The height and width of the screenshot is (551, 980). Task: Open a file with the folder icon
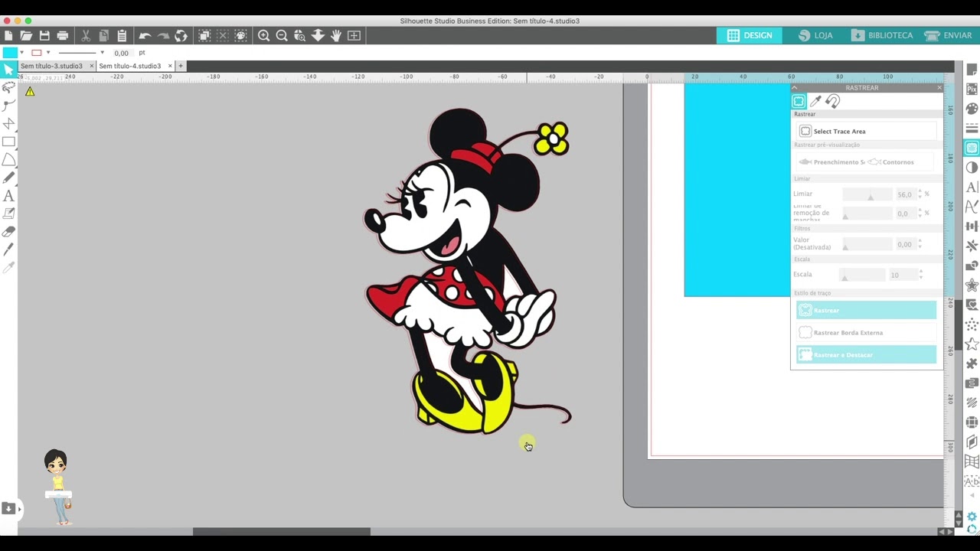[x=26, y=36]
